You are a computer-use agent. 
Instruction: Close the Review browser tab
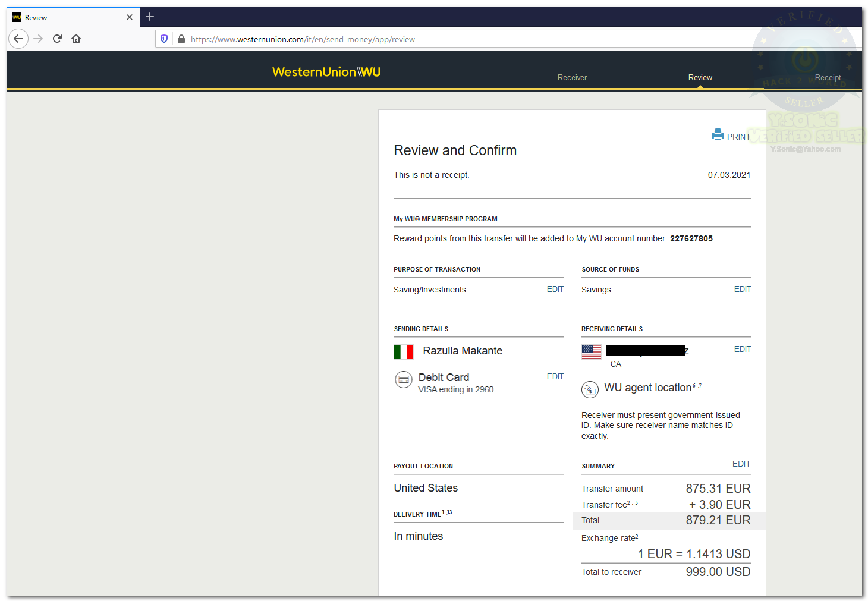tap(130, 17)
